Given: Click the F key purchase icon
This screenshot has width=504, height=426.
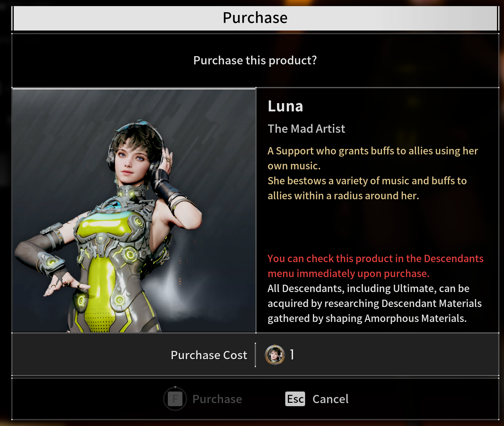Looking at the screenshot, I should (x=175, y=399).
